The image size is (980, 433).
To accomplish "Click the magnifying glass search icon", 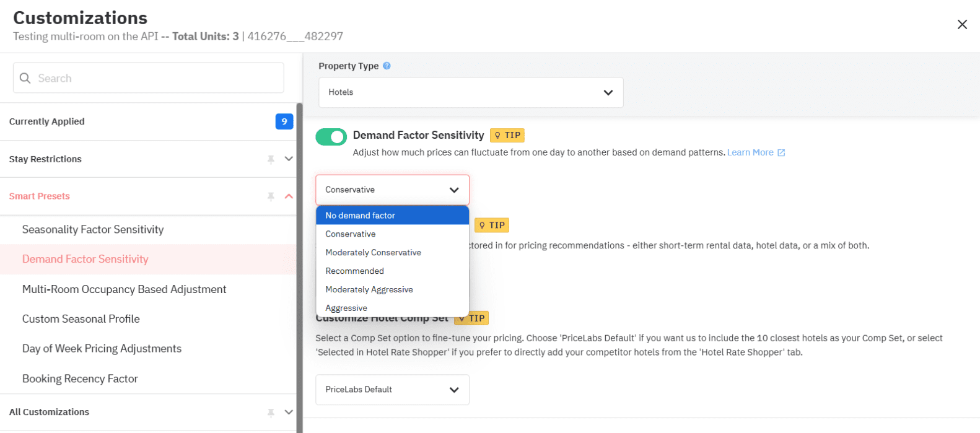I will 25,78.
